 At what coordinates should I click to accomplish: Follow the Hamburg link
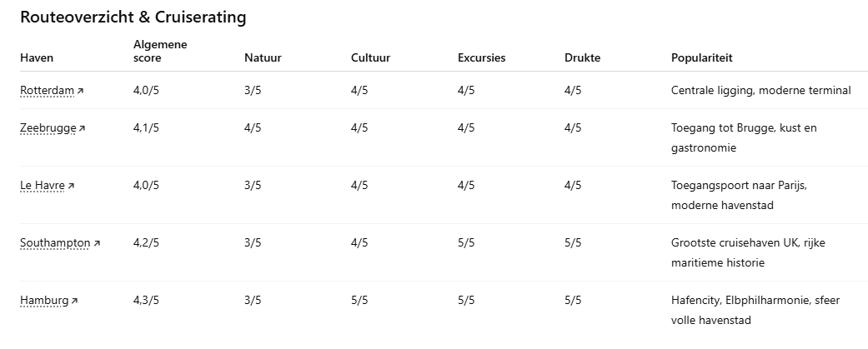(x=44, y=300)
